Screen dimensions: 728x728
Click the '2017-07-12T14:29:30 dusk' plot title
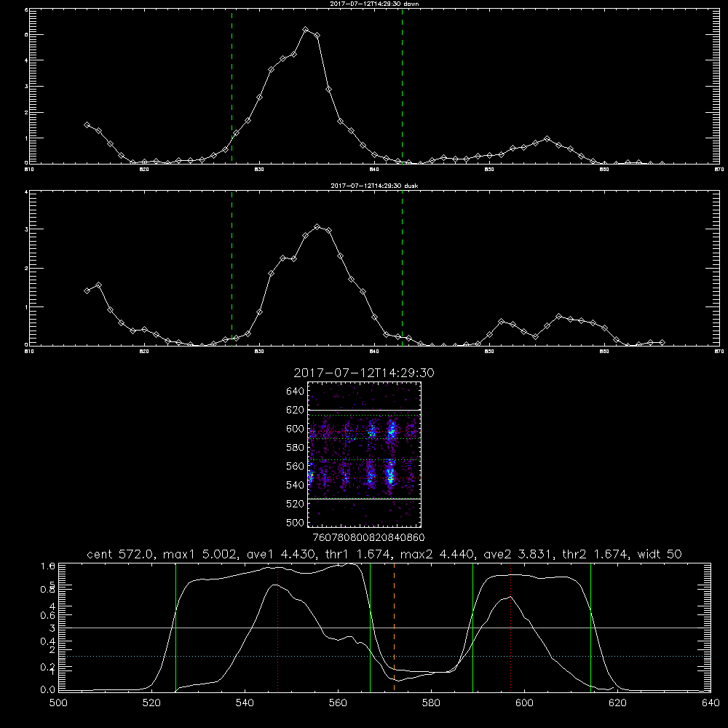[374, 186]
